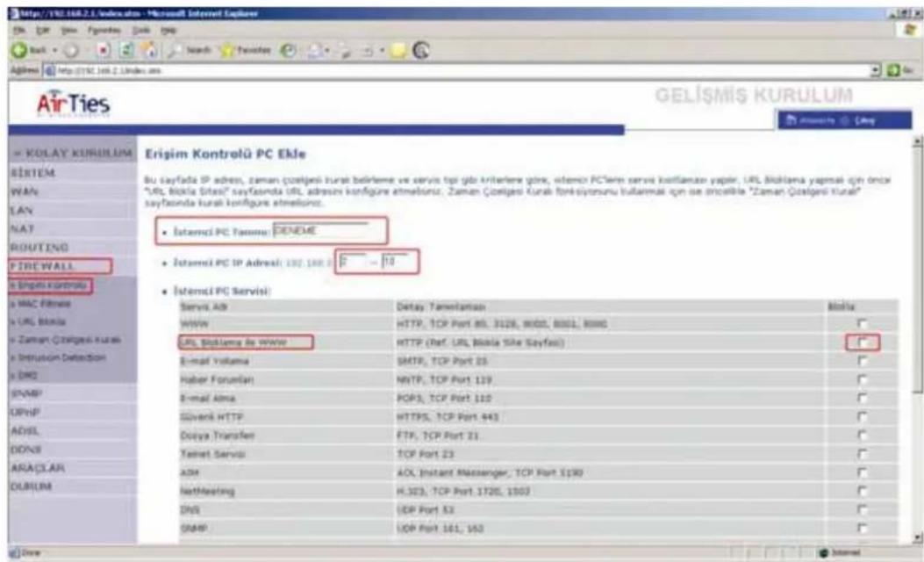Open ROUTING menu in sidebar

(40, 247)
